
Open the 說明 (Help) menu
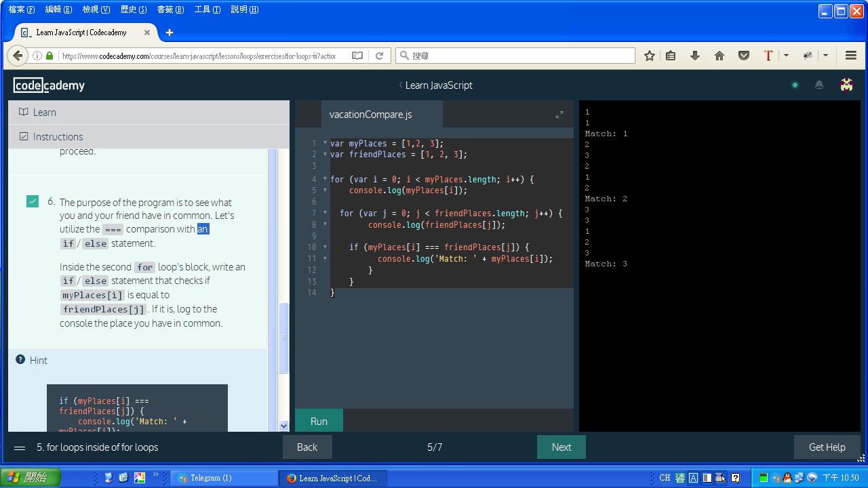click(245, 9)
